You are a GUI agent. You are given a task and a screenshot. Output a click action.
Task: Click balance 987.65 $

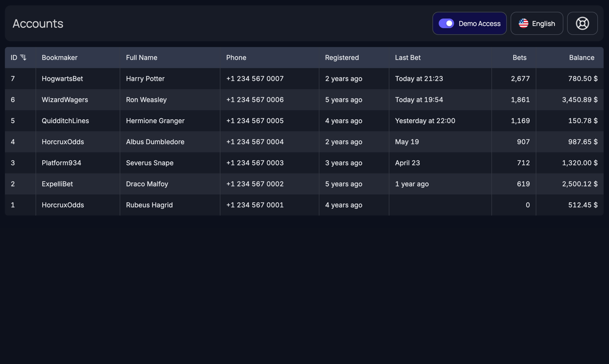(583, 142)
